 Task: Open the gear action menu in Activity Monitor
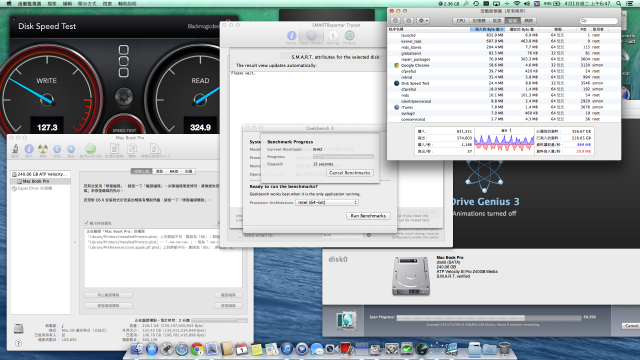(x=422, y=20)
